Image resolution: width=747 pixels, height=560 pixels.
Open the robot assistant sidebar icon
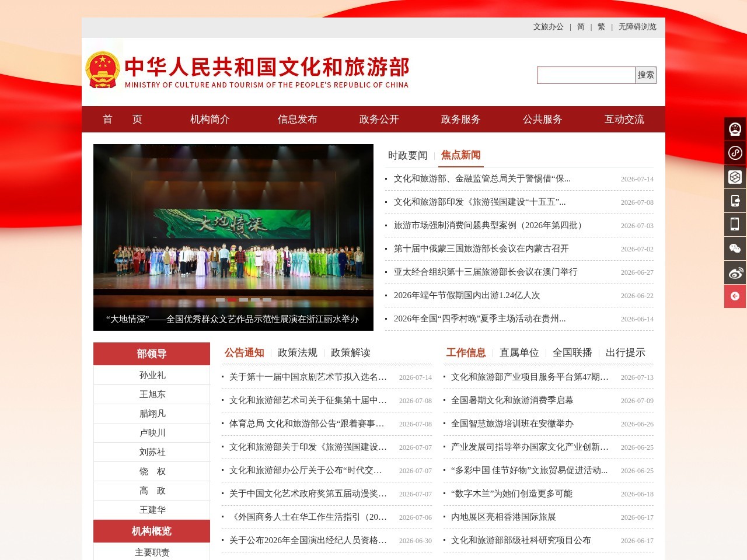point(735,129)
